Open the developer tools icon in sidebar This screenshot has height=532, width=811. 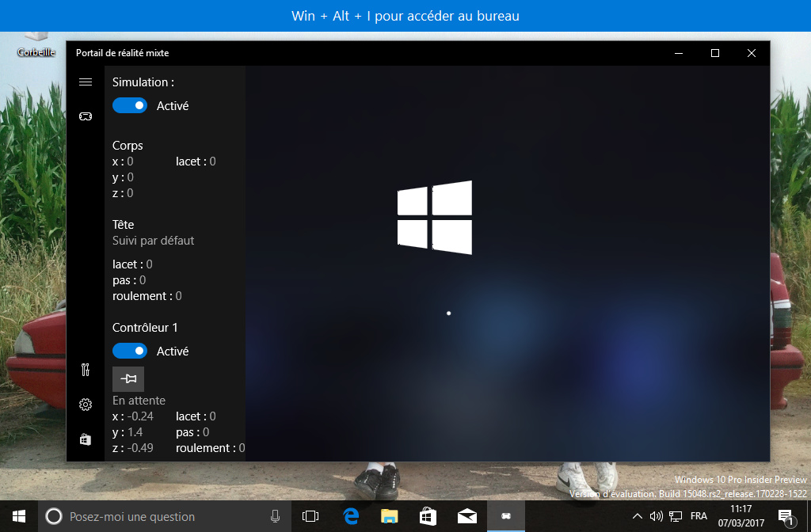pyautogui.click(x=86, y=370)
